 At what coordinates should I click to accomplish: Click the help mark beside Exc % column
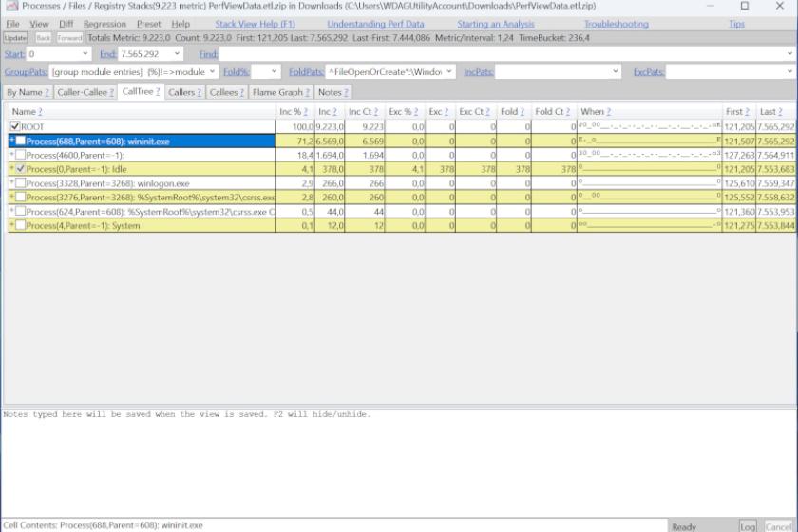pyautogui.click(x=416, y=111)
